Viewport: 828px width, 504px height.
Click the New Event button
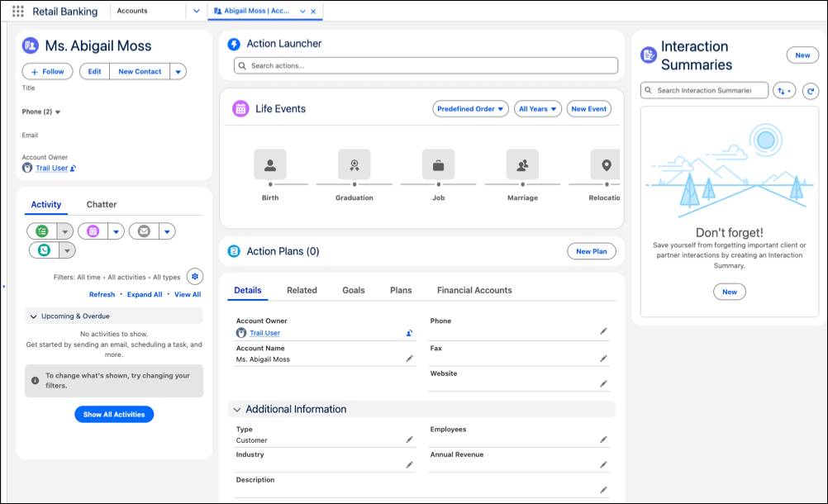(589, 109)
